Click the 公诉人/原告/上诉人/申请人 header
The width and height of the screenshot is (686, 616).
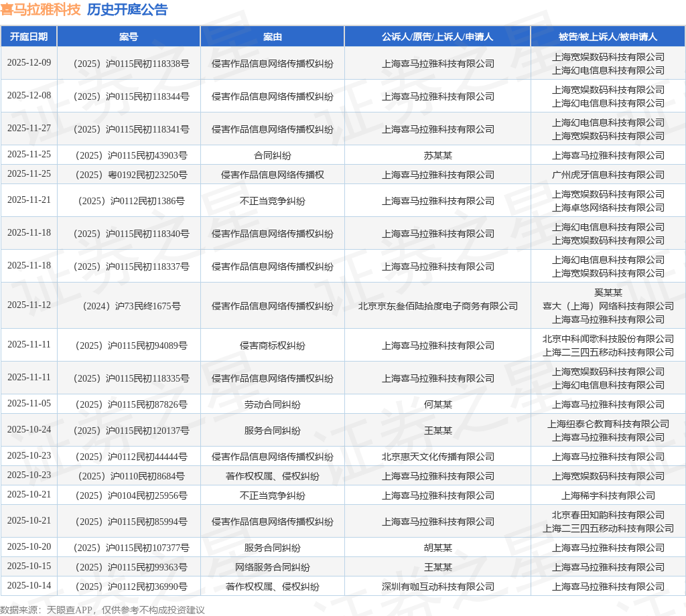tap(437, 37)
